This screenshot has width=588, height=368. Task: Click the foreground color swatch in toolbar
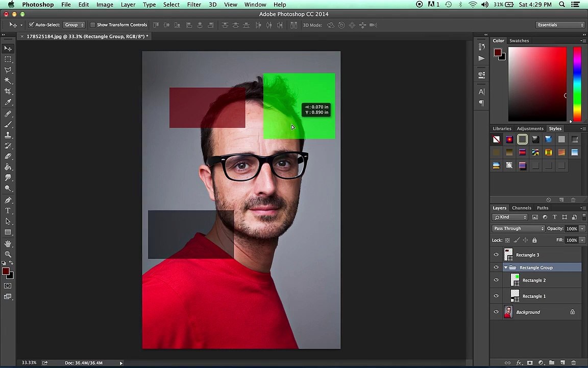tap(6, 271)
